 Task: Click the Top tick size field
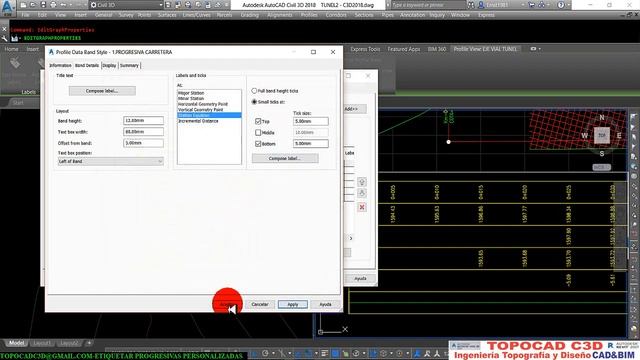(x=311, y=121)
